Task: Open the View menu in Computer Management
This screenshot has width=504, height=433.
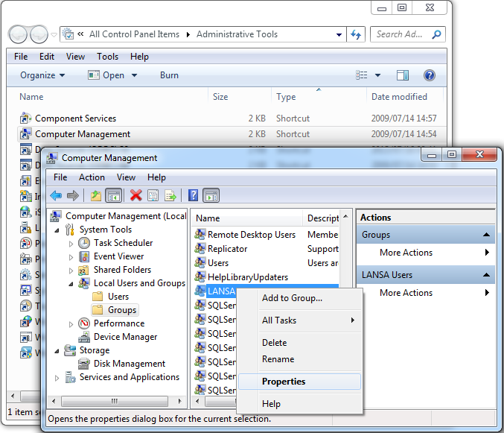Action: [x=126, y=177]
